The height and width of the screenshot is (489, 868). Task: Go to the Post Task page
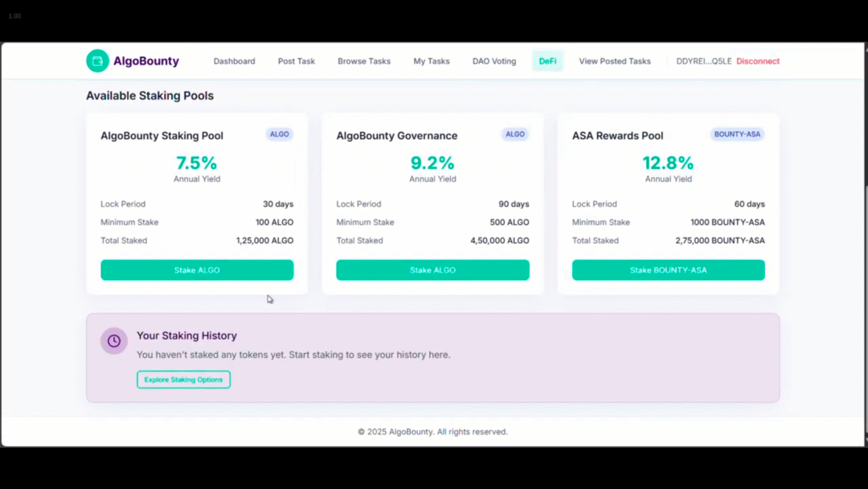click(297, 61)
